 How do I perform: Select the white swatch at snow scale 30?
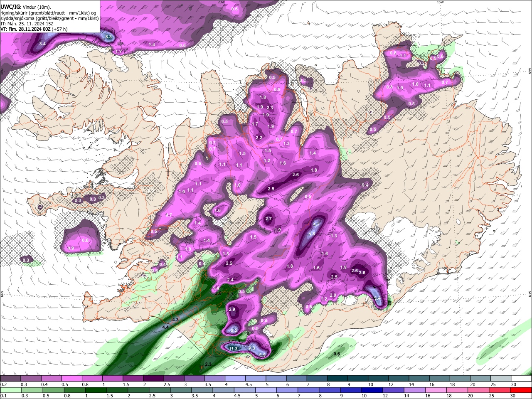(521, 379)
